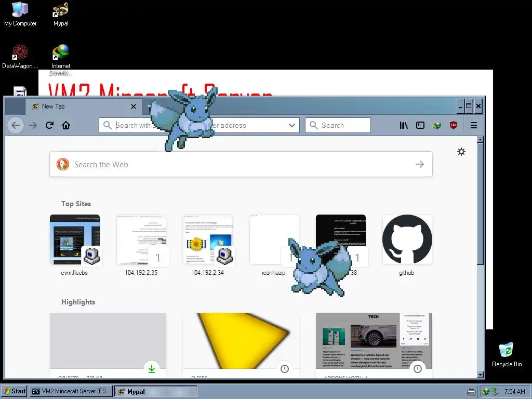Click the page scrollbar down arrow
532x399 pixels.
[480, 375]
